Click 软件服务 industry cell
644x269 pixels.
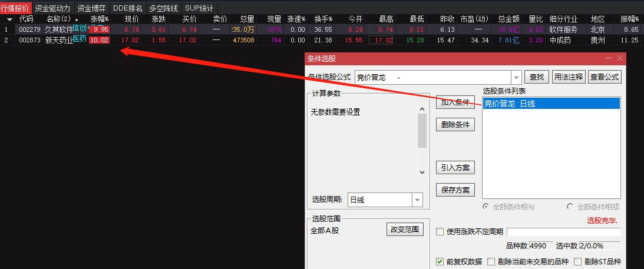[563, 29]
